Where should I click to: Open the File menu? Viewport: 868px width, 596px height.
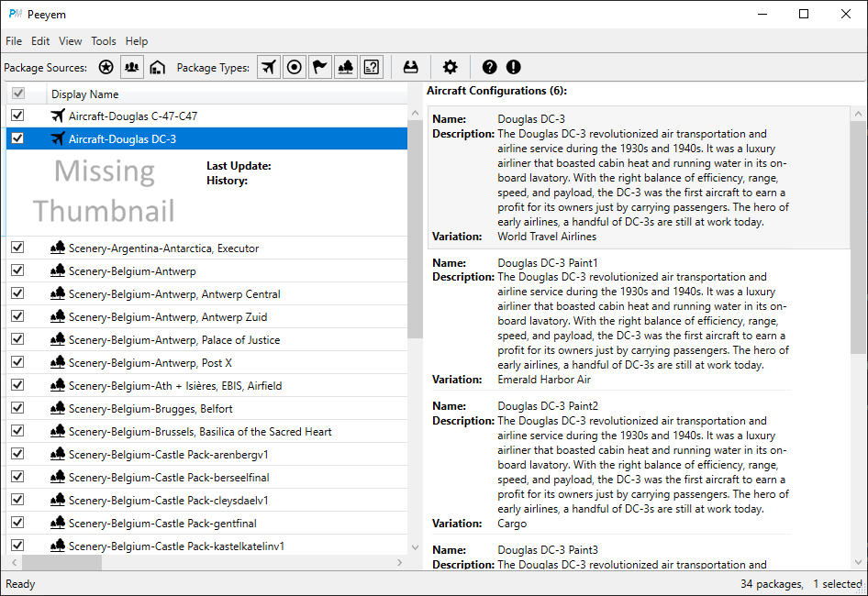[x=14, y=41]
